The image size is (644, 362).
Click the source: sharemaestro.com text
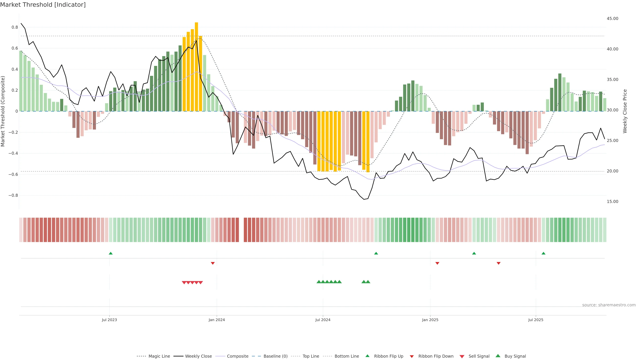pyautogui.click(x=609, y=305)
